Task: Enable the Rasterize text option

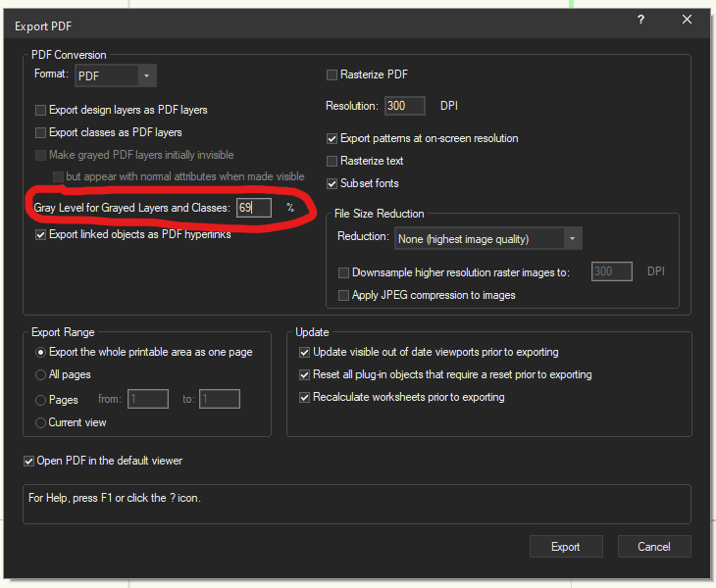Action: [332, 161]
